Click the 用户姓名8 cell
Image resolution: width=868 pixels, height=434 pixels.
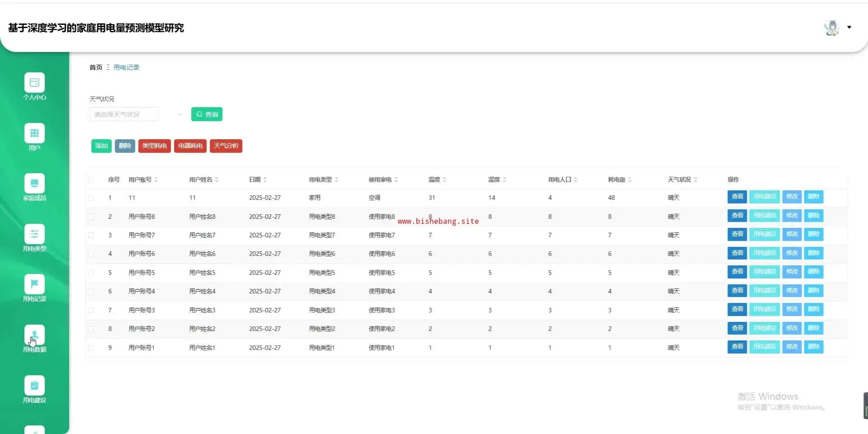202,217
